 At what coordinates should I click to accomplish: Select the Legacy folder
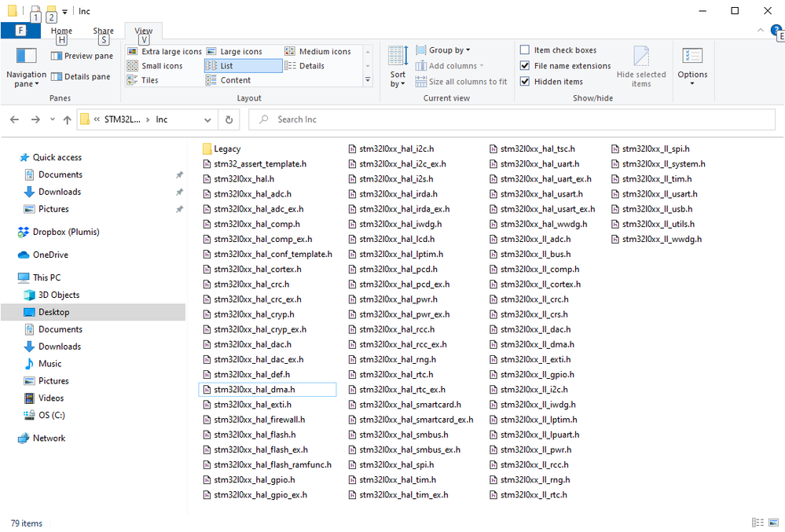point(222,149)
